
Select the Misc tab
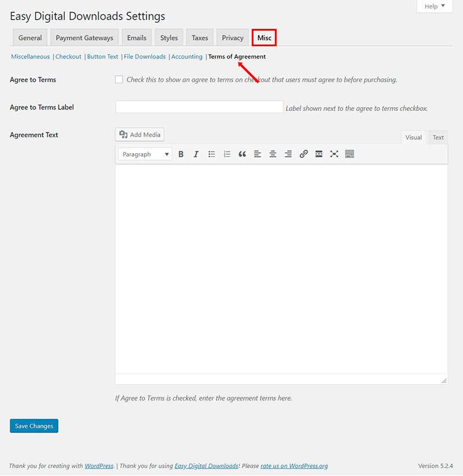point(264,38)
